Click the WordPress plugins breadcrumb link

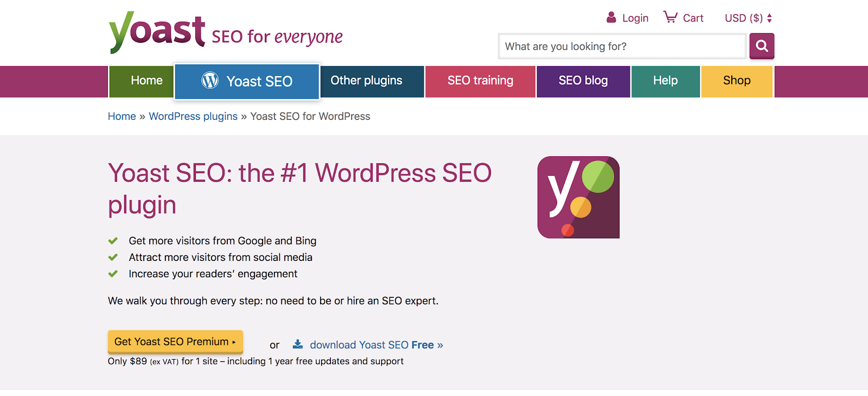tap(193, 116)
